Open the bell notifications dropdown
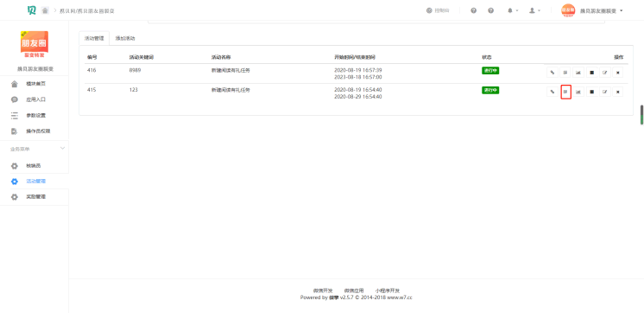This screenshot has width=644, height=313. [x=513, y=10]
